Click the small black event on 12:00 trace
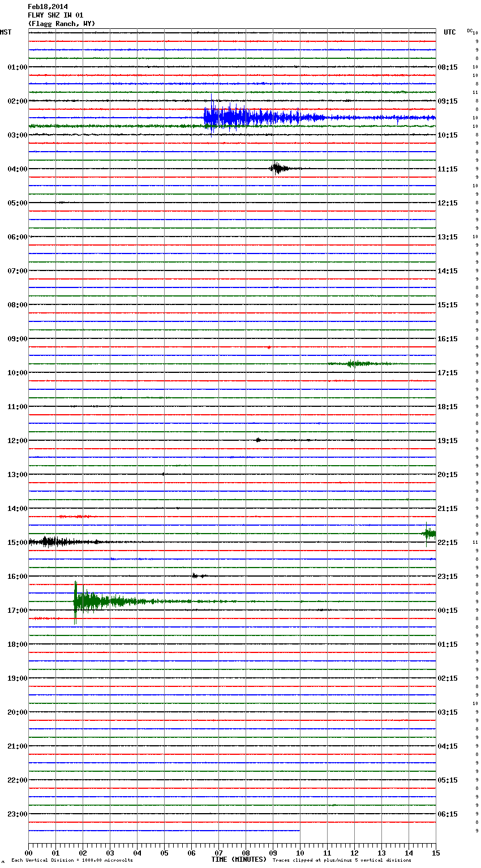Image resolution: width=481 pixels, height=868 pixels. (258, 440)
